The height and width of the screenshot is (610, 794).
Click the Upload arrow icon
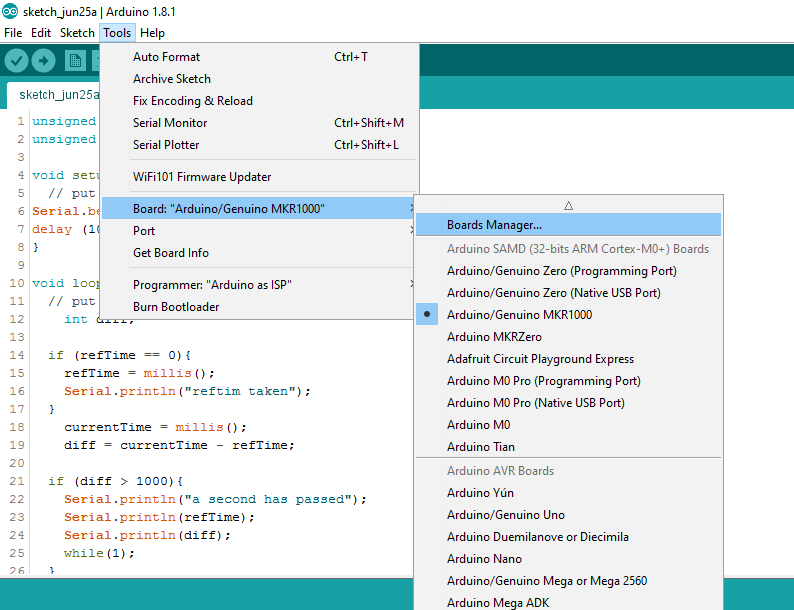(x=43, y=61)
